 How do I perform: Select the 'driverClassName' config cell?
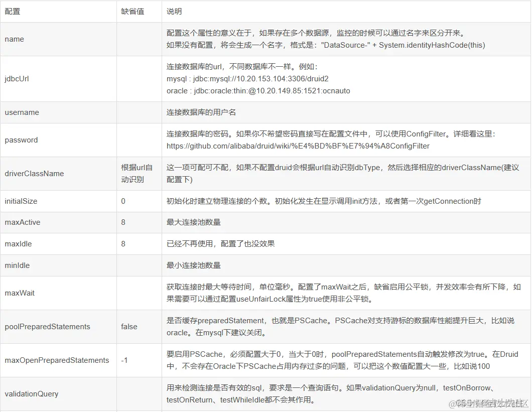point(58,174)
